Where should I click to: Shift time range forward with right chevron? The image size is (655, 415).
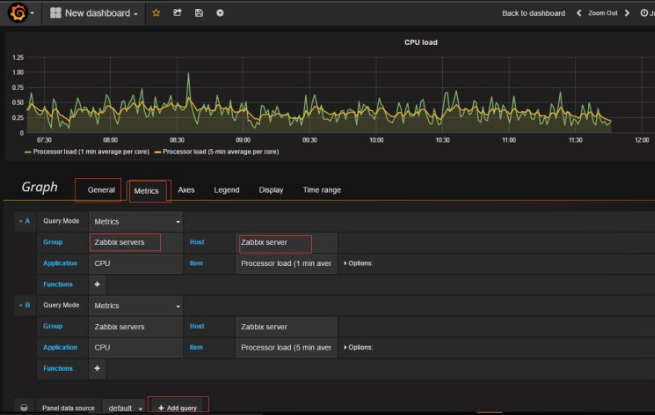coord(627,13)
